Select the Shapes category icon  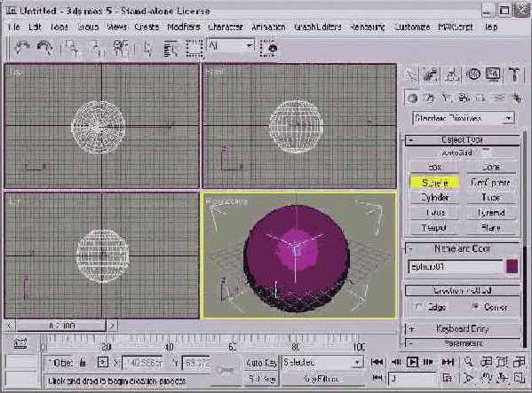point(430,98)
